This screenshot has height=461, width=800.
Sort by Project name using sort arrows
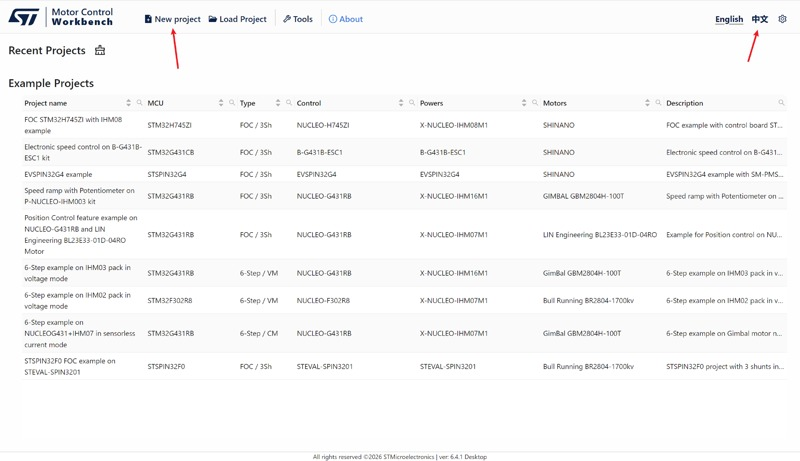129,103
